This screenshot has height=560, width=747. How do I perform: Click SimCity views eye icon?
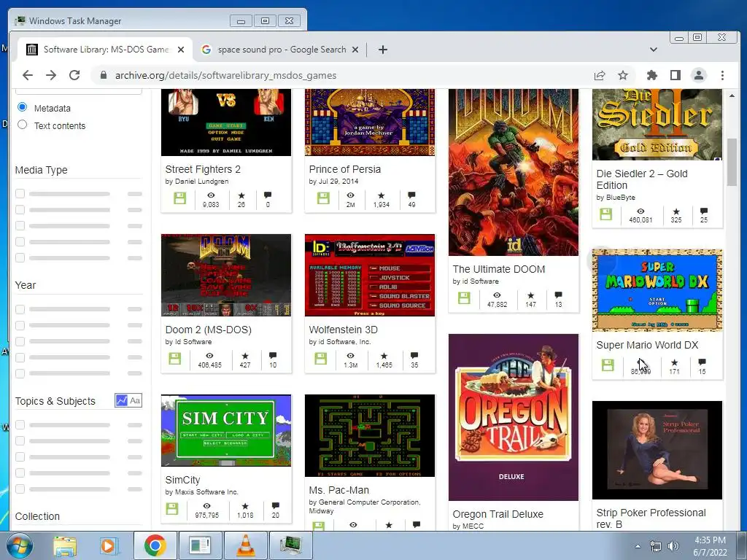point(206,506)
